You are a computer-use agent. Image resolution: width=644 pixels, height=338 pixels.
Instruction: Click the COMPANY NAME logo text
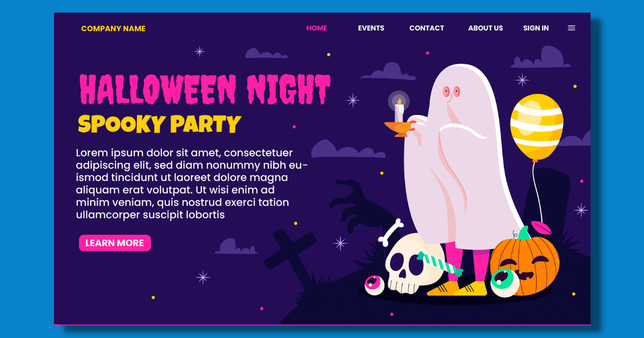113,28
